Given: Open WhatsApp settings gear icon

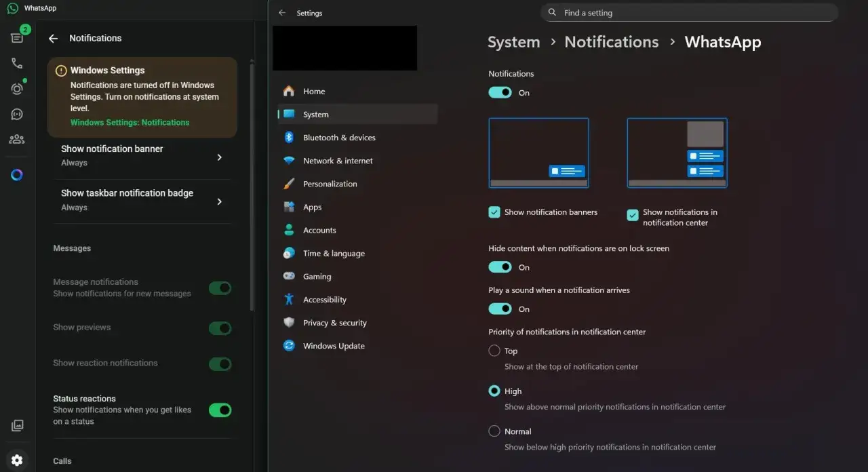Looking at the screenshot, I should (x=17, y=460).
